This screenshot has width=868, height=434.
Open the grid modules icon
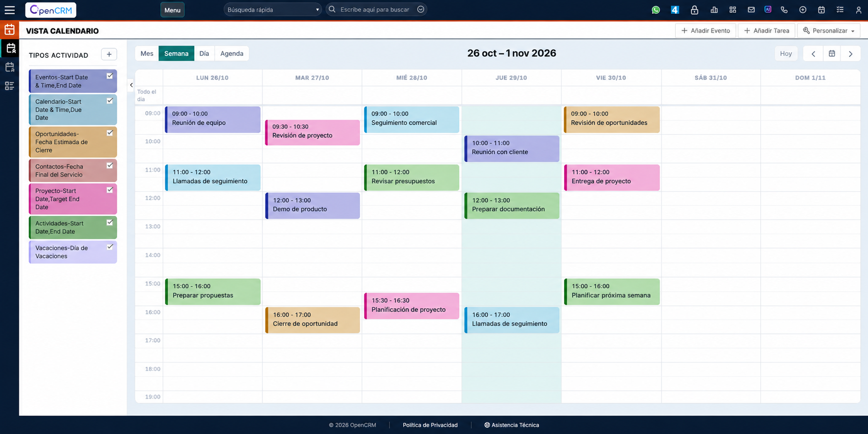[732, 10]
